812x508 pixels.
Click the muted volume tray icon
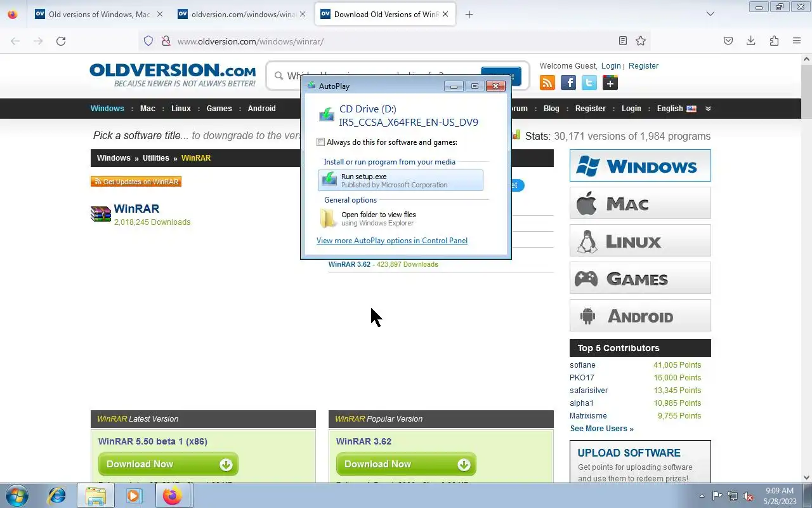[x=749, y=496]
